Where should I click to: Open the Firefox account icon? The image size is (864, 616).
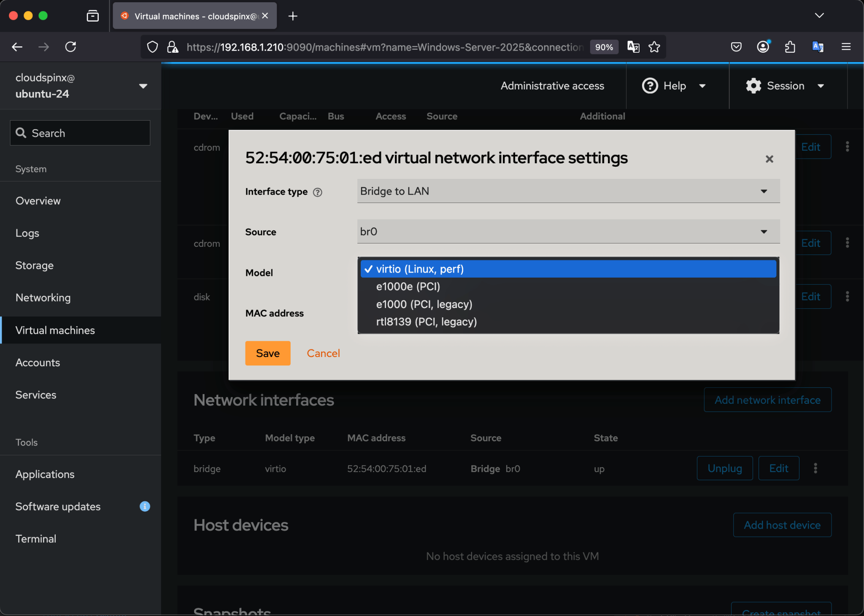[763, 47]
